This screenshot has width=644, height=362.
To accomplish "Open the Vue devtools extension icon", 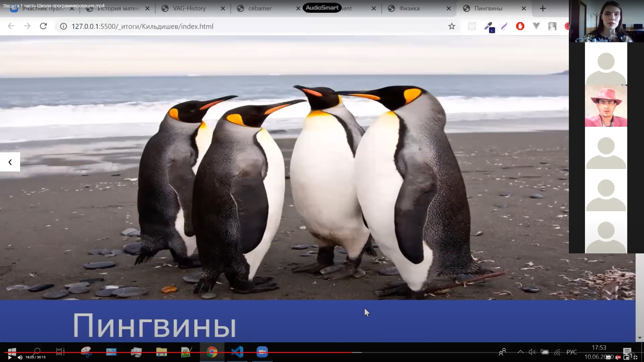I will [536, 26].
